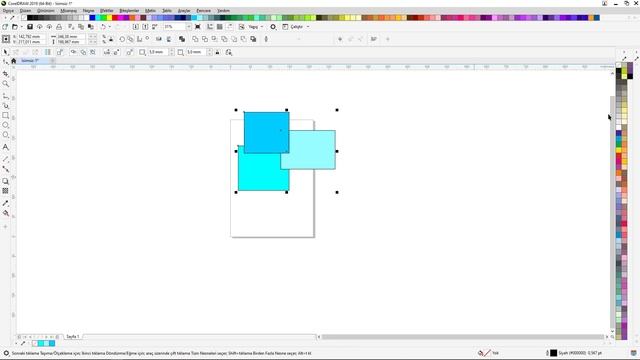
Task: Switch to the Sayfa 1 page tab
Action: [73, 337]
